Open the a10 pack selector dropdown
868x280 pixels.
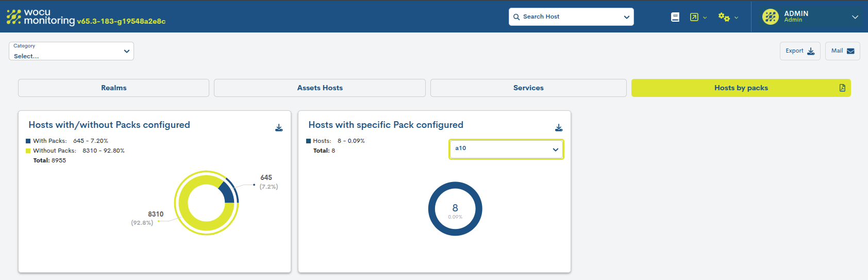(x=506, y=149)
